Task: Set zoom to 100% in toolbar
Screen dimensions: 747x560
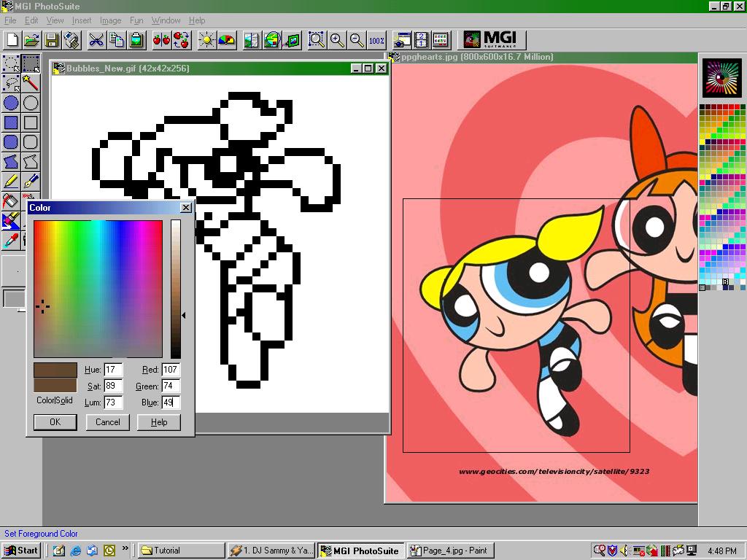Action: point(376,40)
